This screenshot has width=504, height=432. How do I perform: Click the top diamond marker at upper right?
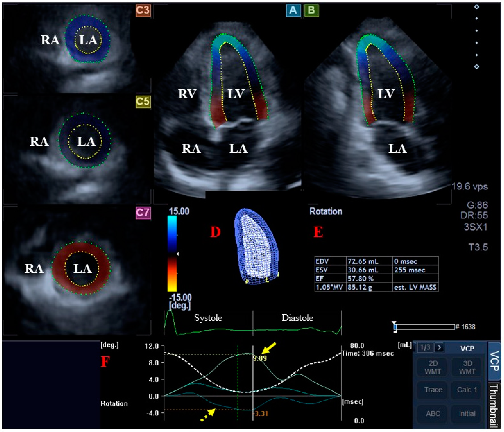pos(477,7)
